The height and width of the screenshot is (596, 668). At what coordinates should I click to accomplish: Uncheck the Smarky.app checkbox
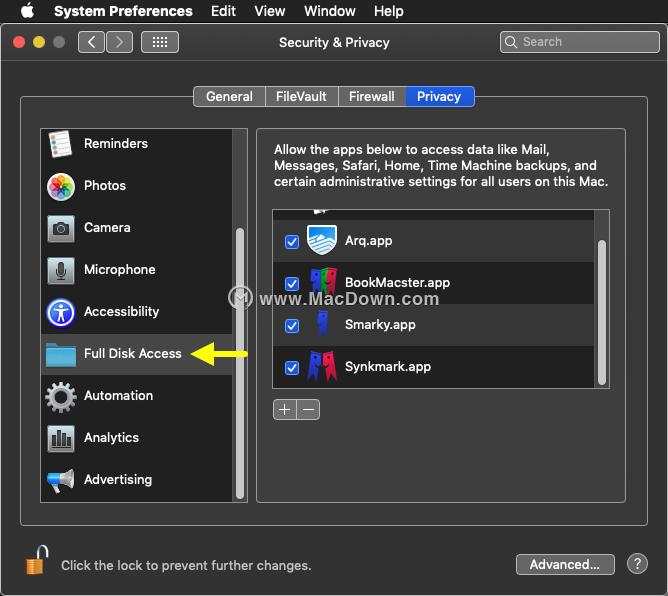click(292, 326)
